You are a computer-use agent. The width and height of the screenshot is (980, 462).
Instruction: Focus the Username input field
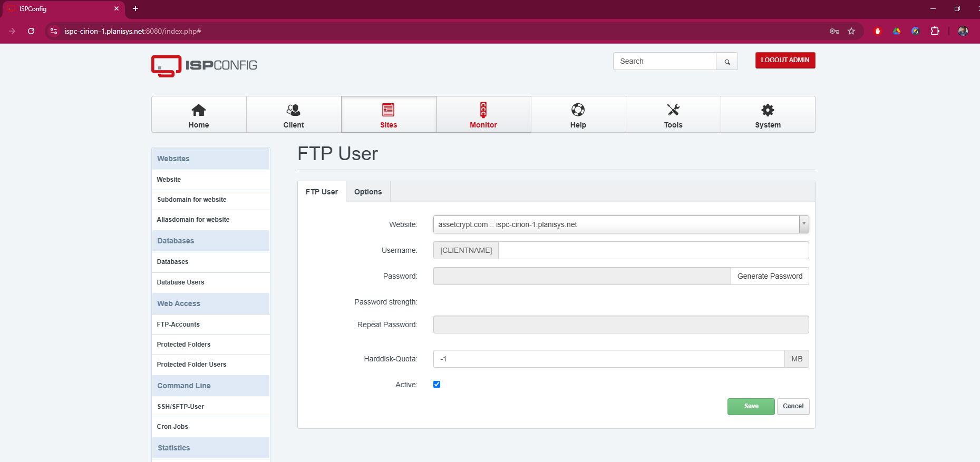(654, 250)
